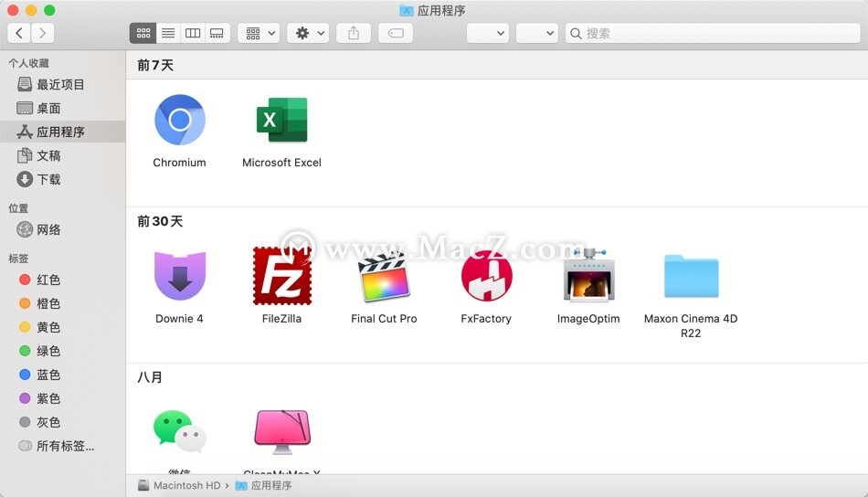Switch to list view
This screenshot has height=497, width=868.
[168, 33]
